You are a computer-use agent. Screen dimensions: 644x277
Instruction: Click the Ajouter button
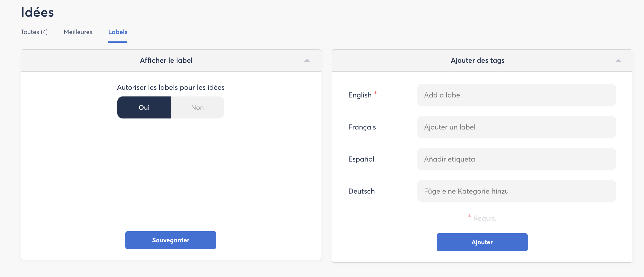(482, 242)
